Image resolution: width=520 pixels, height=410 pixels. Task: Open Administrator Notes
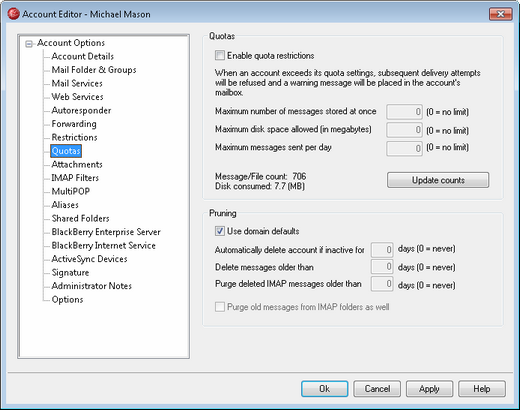[91, 286]
